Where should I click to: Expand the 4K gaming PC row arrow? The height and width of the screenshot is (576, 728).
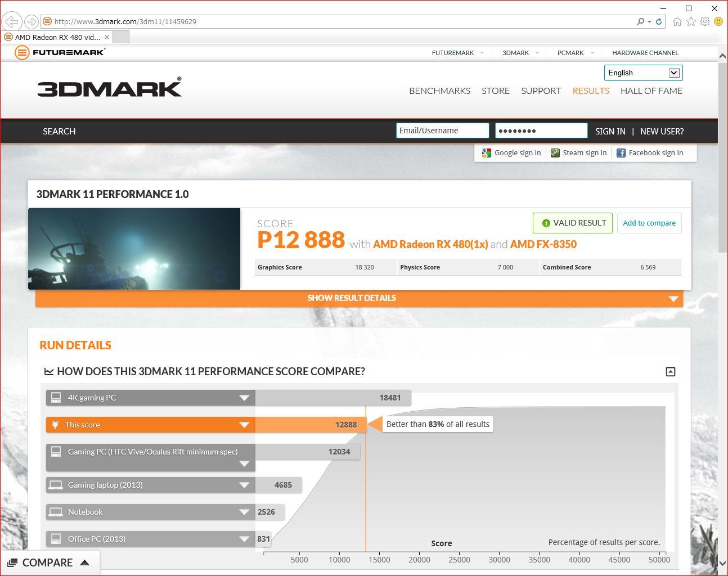[244, 398]
